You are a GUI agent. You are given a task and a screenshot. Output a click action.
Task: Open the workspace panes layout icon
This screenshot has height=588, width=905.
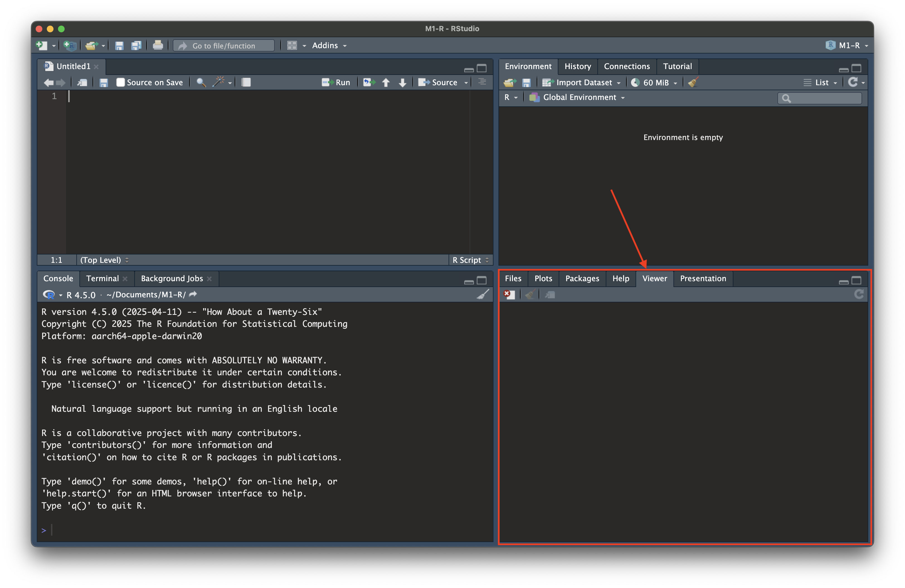292,46
